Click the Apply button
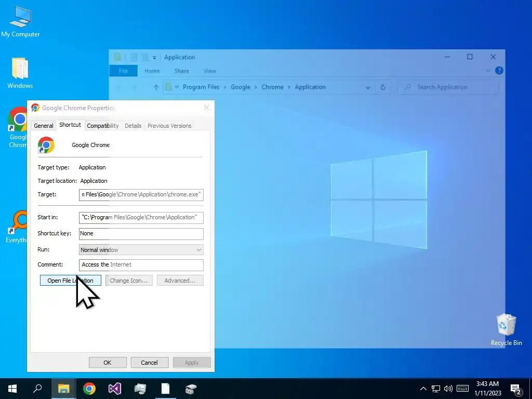The image size is (532, 399). pyautogui.click(x=192, y=362)
